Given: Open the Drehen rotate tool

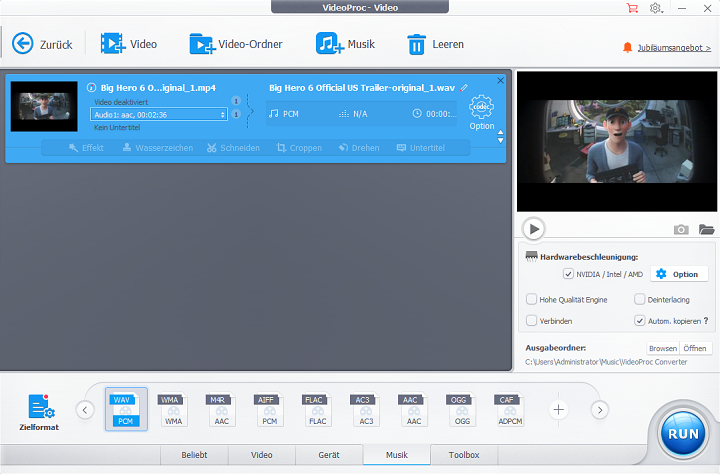Looking at the screenshot, I should pos(359,148).
